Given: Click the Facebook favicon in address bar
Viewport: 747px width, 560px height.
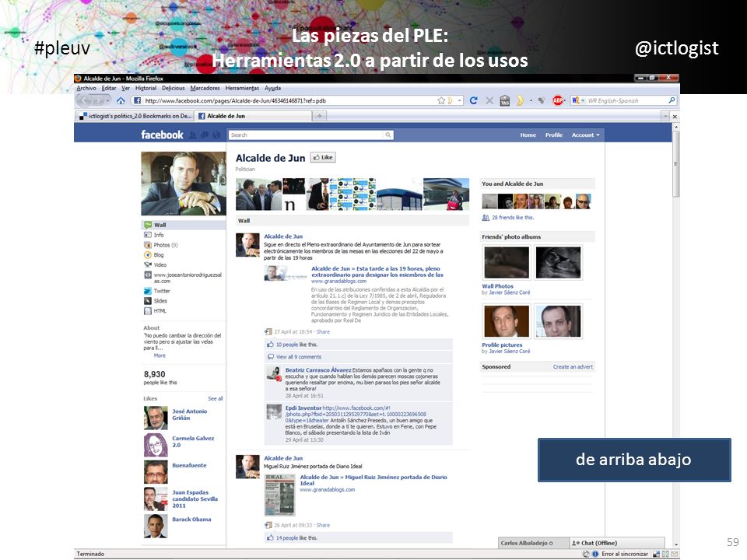Looking at the screenshot, I should (x=137, y=100).
